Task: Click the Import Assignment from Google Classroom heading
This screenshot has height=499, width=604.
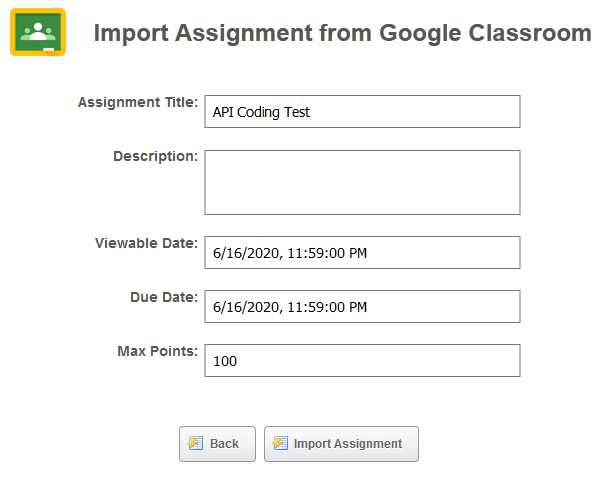Action: (x=343, y=34)
